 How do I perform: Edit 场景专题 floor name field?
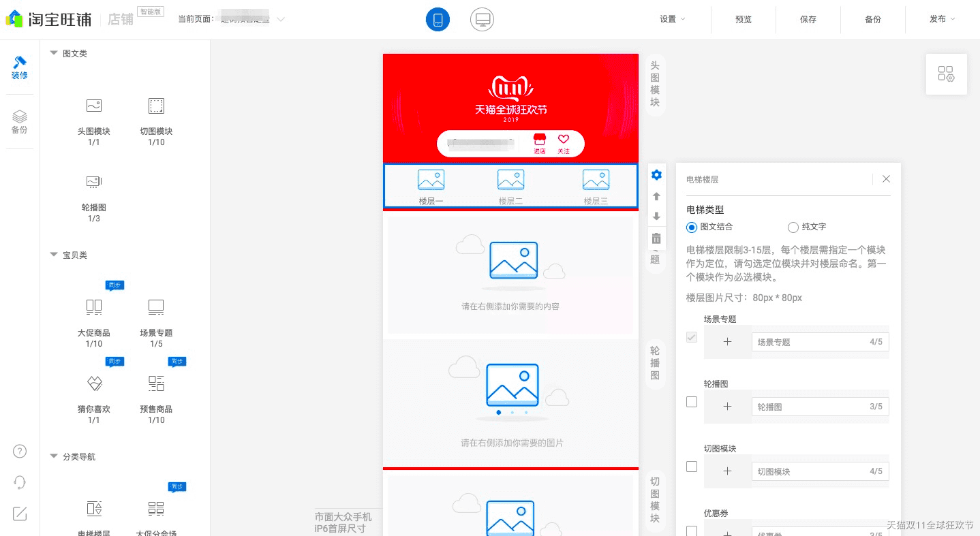[821, 342]
